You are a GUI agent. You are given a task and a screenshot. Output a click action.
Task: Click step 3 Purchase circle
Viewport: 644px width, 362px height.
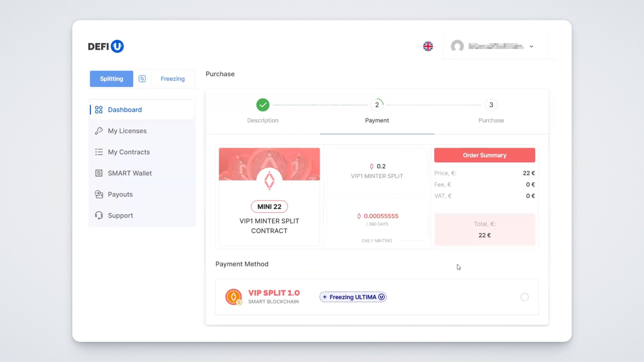[491, 105]
